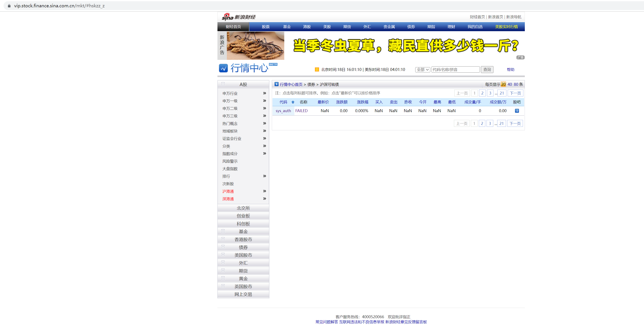Go to 下一页 in top pagination
644x327 pixels.
515,93
